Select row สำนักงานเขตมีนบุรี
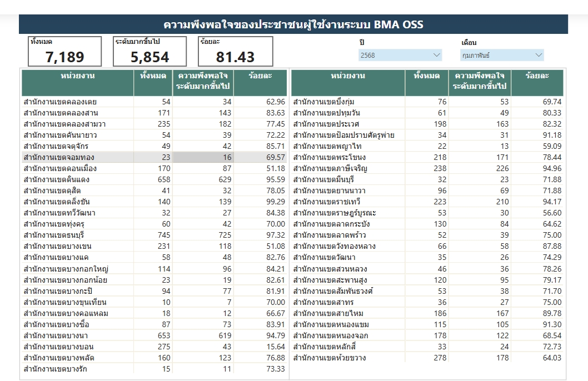The image size is (588, 381). pos(427,179)
